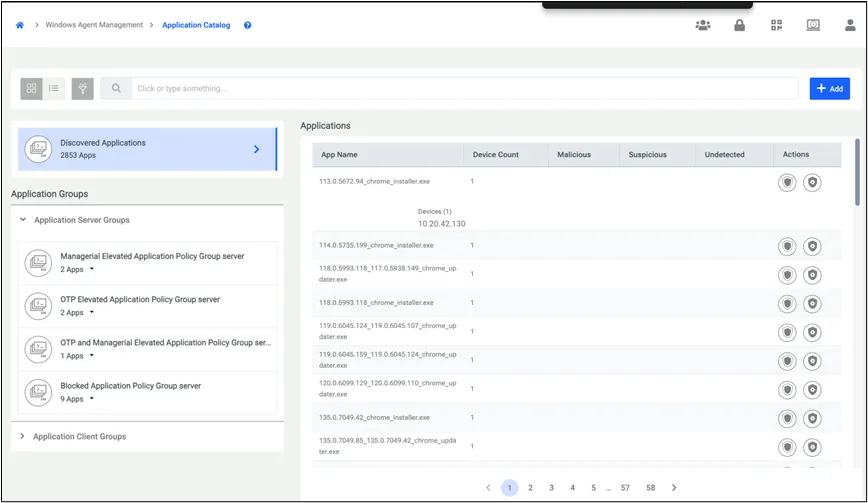868x503 pixels.
Task: Select 113.0.5672.94_chrome_installer.exe app row
Action: [576, 182]
